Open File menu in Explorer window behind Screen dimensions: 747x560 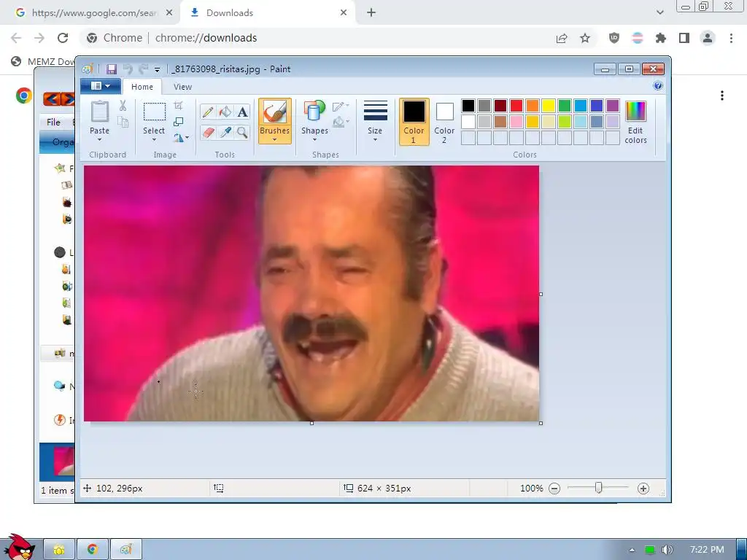click(x=53, y=122)
